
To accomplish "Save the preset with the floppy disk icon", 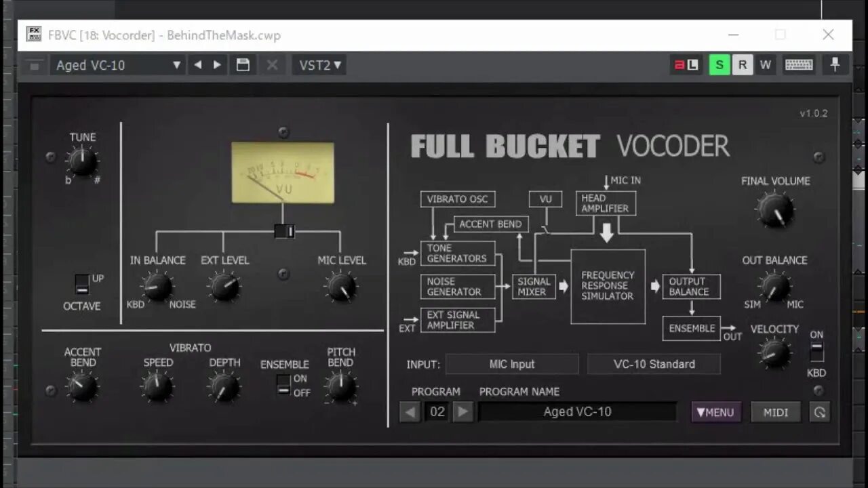I will click(x=243, y=65).
